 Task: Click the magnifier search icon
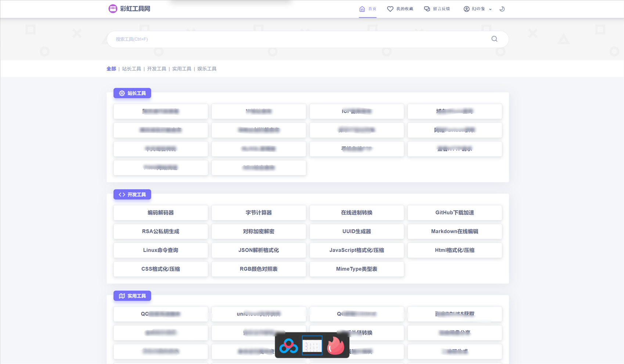[x=494, y=39]
